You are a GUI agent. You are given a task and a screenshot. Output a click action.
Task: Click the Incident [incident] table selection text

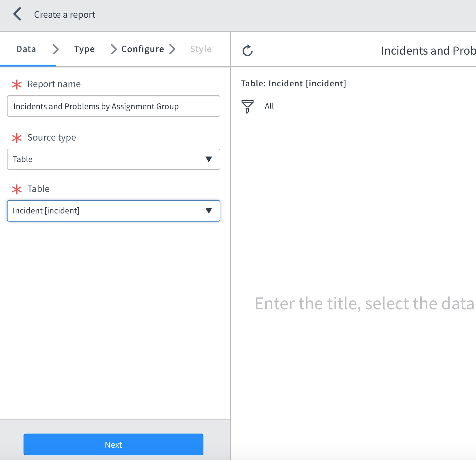pos(46,211)
